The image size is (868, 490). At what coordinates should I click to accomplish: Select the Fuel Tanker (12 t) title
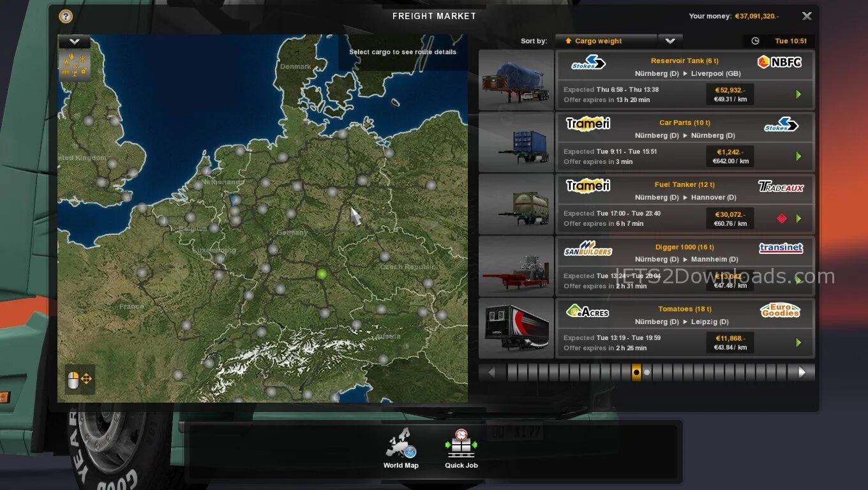tap(684, 184)
